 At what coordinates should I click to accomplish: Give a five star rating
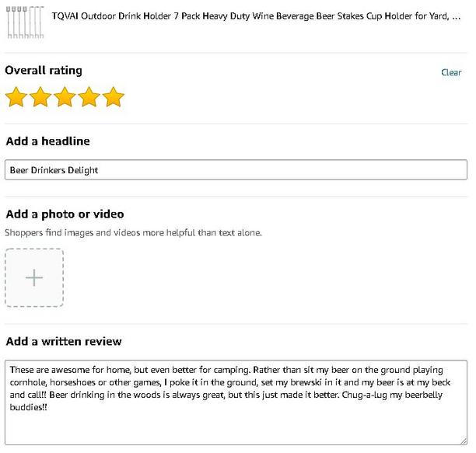point(114,97)
